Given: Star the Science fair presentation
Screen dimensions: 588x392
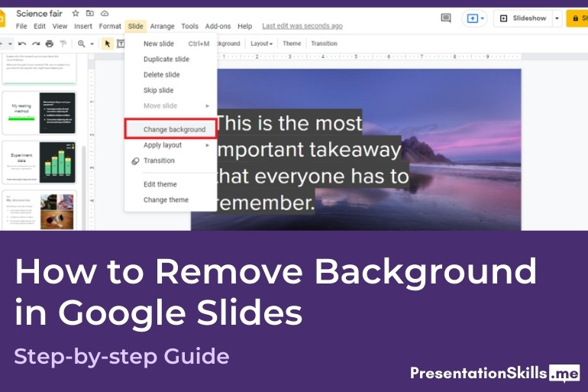Looking at the screenshot, I should (x=76, y=14).
